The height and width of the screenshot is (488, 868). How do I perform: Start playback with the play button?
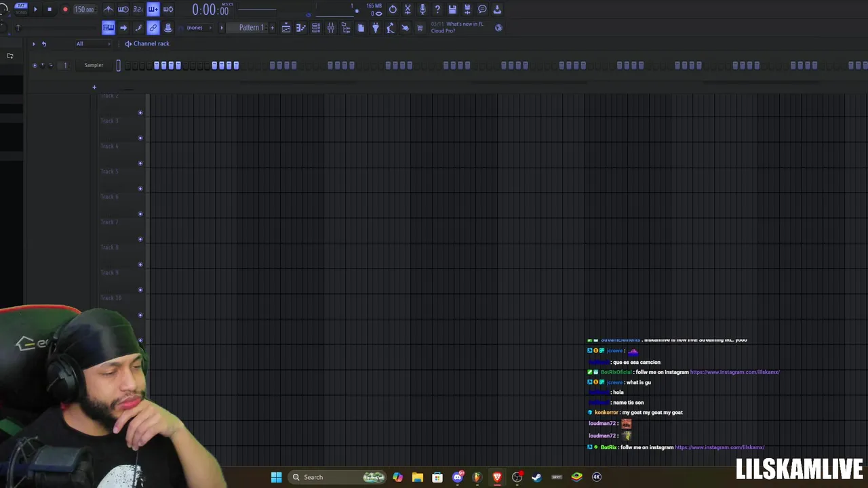click(x=35, y=9)
